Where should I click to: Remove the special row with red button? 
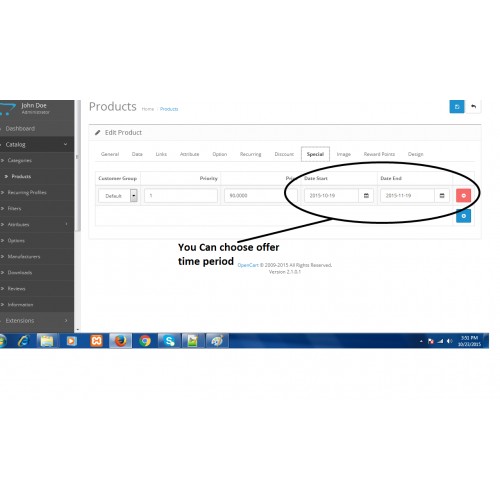pyautogui.click(x=463, y=196)
